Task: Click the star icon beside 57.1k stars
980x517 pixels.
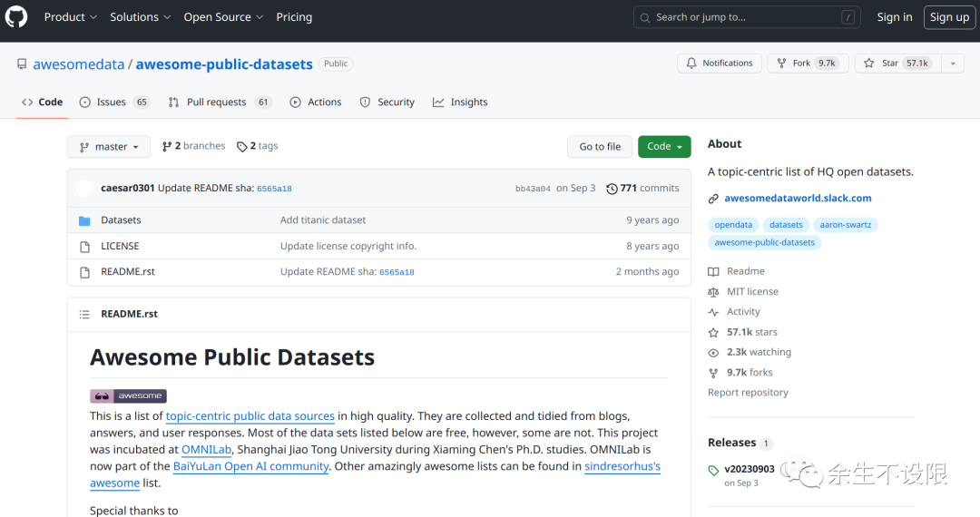Action: [x=713, y=332]
